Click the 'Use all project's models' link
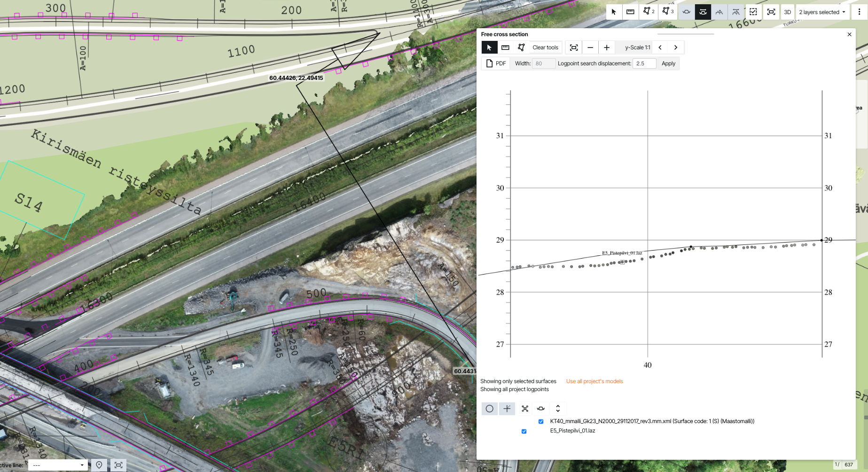 pos(594,381)
